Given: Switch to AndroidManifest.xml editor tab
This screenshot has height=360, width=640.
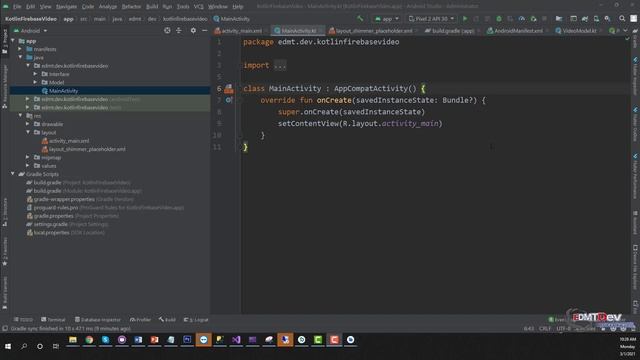Looking at the screenshot, I should 518,31.
